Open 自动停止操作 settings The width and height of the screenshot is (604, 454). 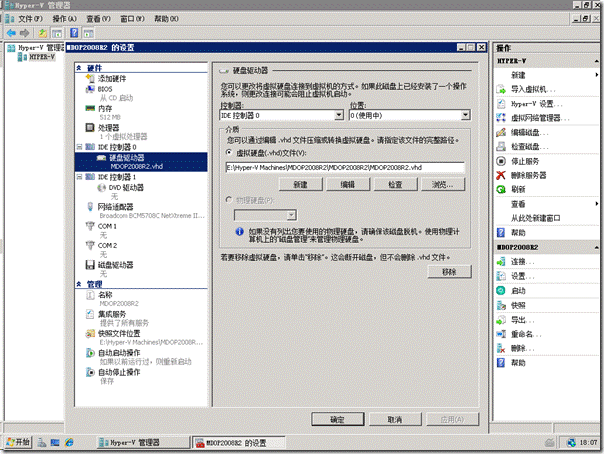point(119,372)
